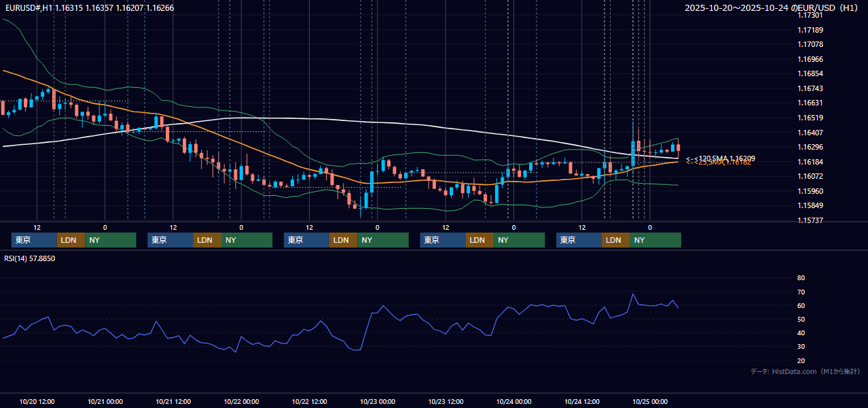Click the 25 SMA 1.16182 value label

point(718,163)
